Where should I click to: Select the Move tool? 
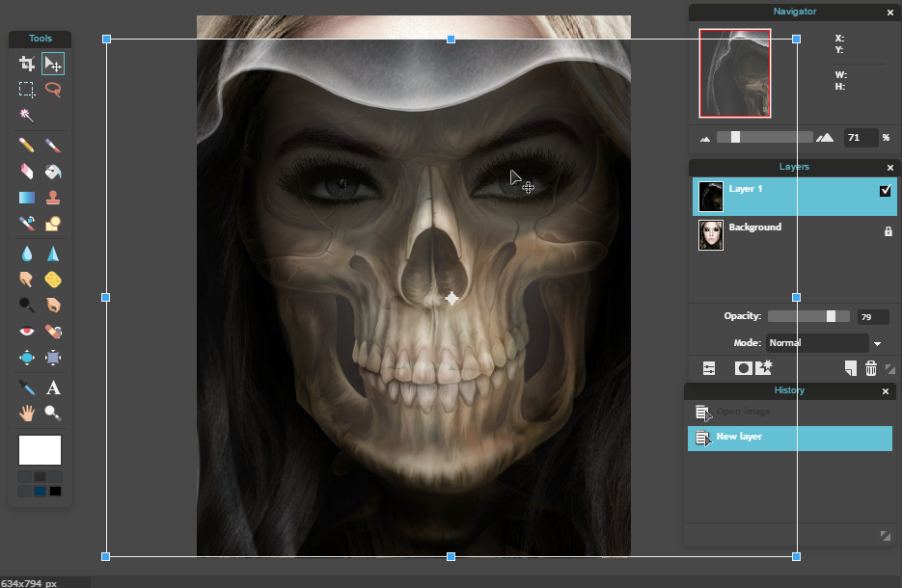coord(53,64)
